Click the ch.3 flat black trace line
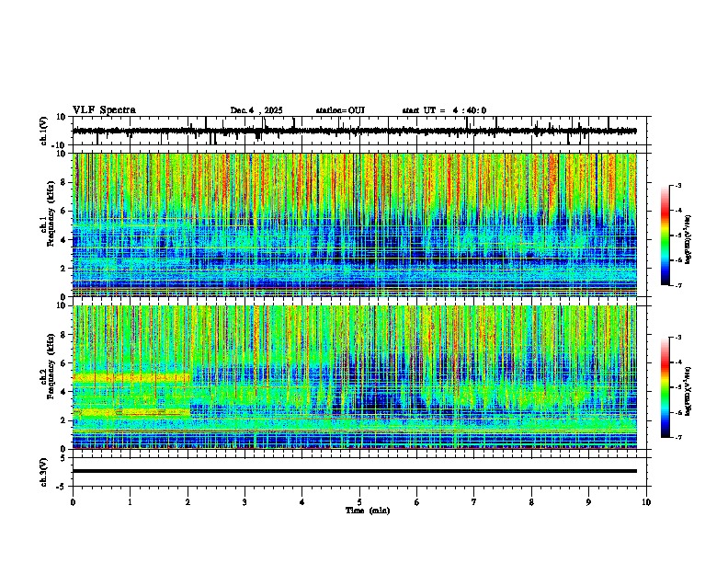Screen dimensions: 728x563 coord(355,471)
